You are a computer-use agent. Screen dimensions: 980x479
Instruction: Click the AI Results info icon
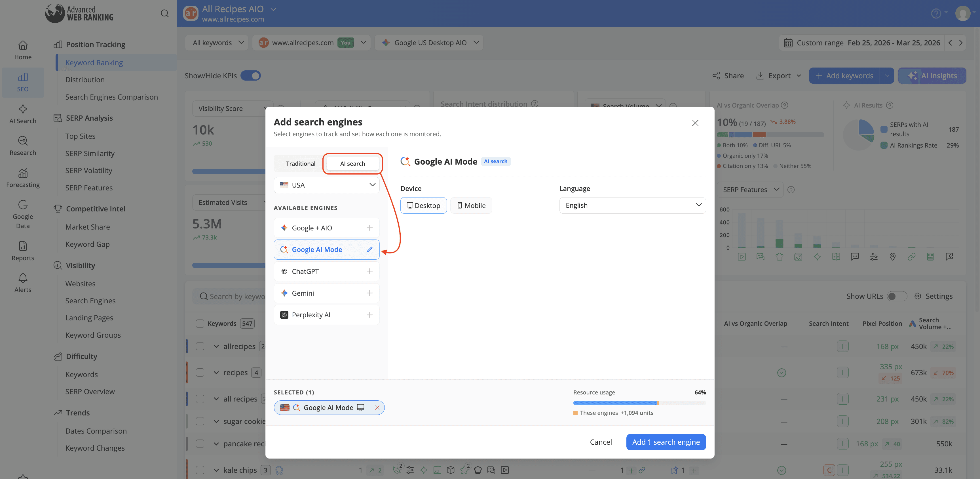point(890,105)
